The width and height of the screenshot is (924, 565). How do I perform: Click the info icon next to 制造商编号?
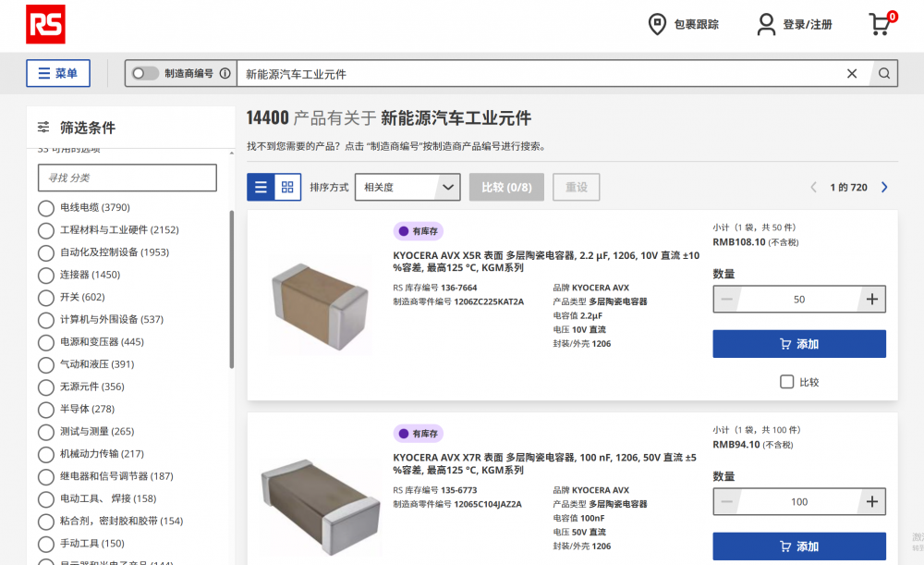tap(225, 73)
